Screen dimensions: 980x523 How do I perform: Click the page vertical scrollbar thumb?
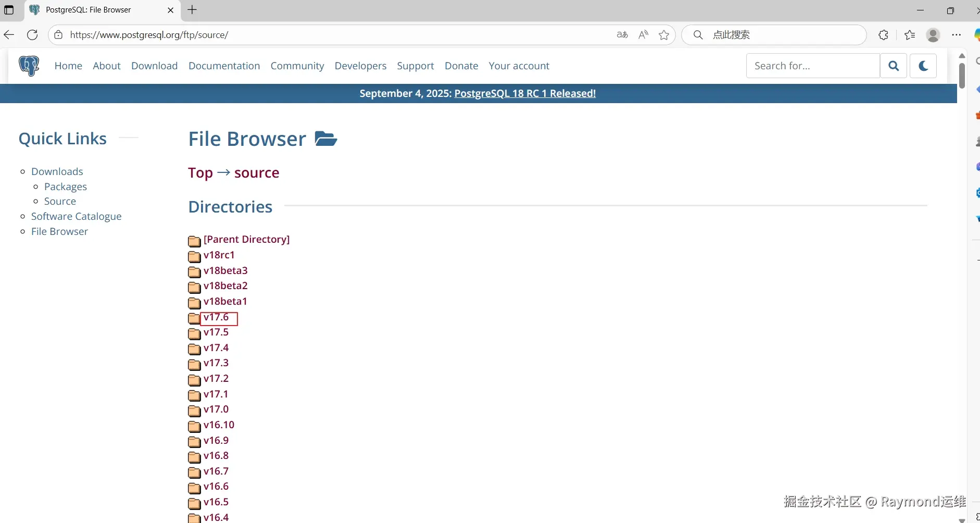(x=962, y=76)
